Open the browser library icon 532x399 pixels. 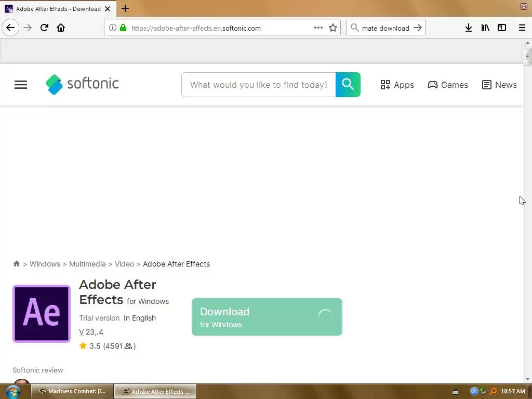[x=485, y=28]
